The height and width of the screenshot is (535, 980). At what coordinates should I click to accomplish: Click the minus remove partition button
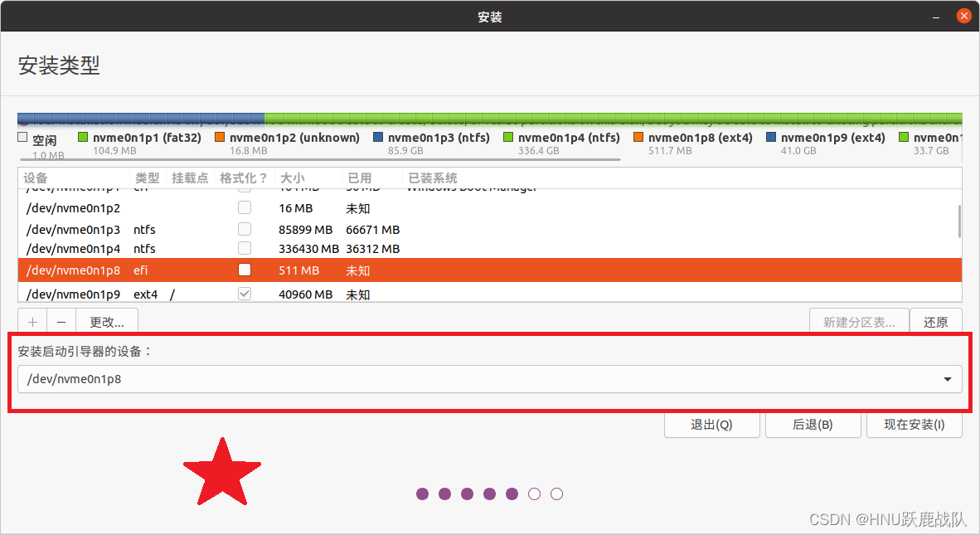(x=61, y=322)
